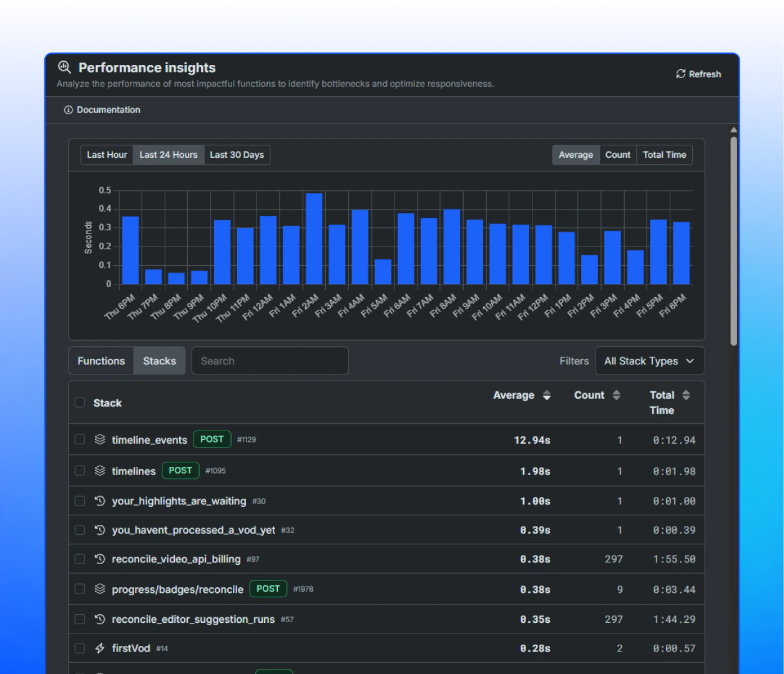The width and height of the screenshot is (784, 674).
Task: Open the All Stack Types dropdown
Action: point(650,361)
